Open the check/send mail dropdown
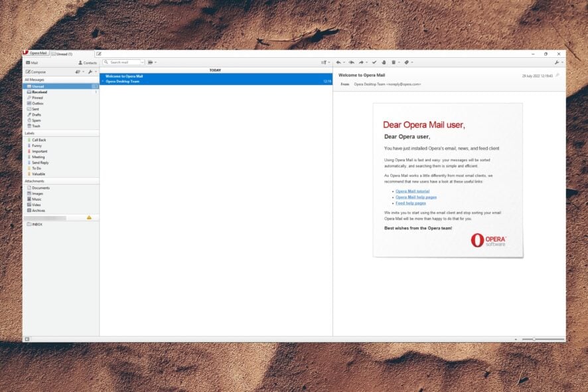Image resolution: width=588 pixels, height=392 pixels. (79, 72)
